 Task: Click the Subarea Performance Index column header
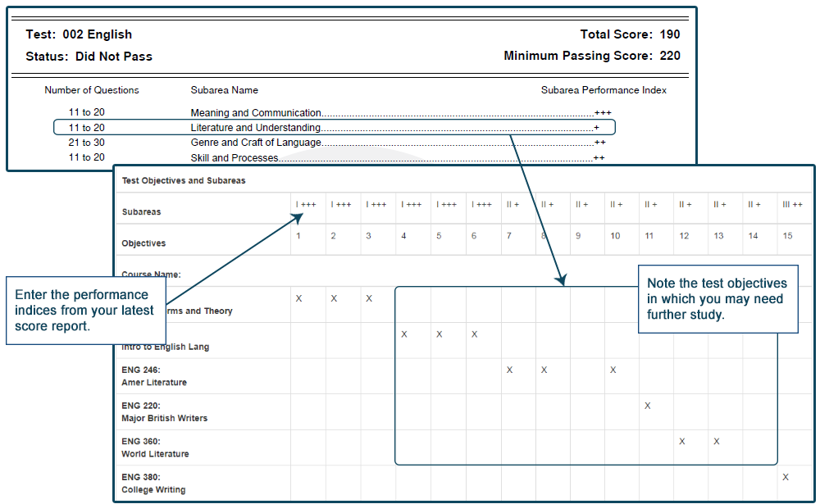pyautogui.click(x=604, y=90)
